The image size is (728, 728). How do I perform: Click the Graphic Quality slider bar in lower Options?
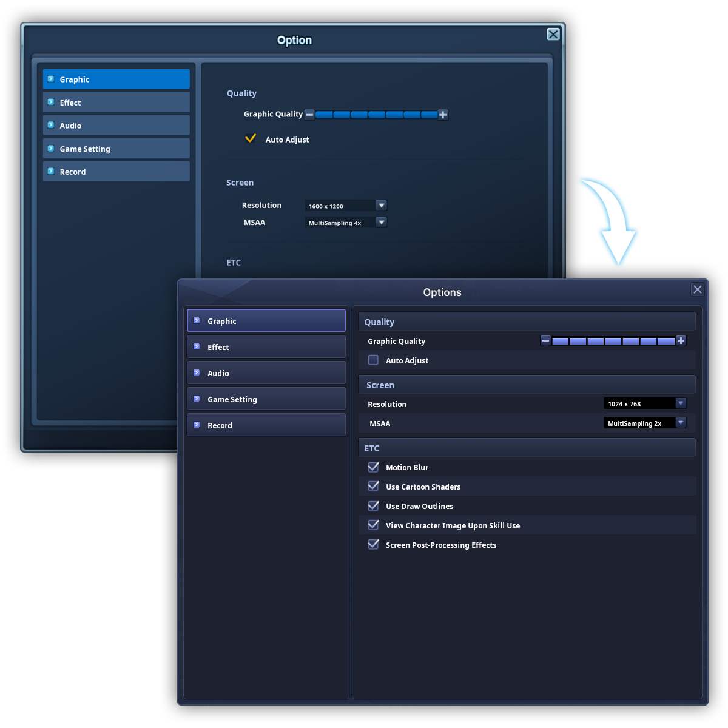click(613, 341)
